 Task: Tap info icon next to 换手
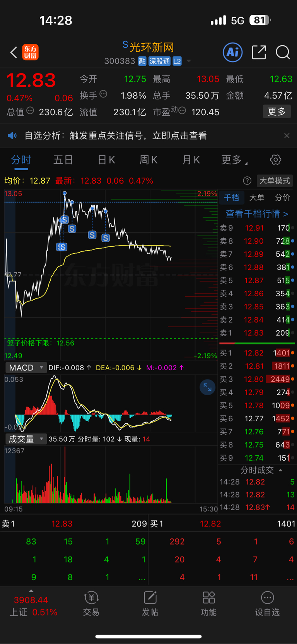pyautogui.click(x=103, y=94)
